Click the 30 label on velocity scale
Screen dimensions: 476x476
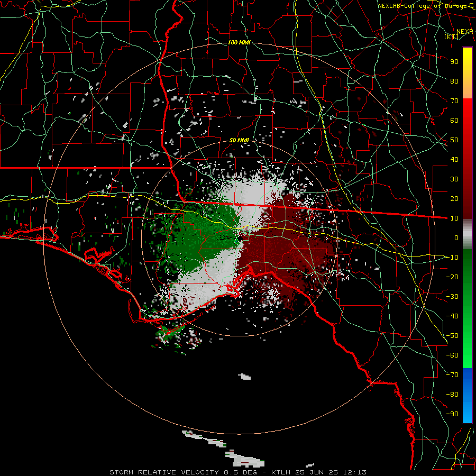coord(454,179)
